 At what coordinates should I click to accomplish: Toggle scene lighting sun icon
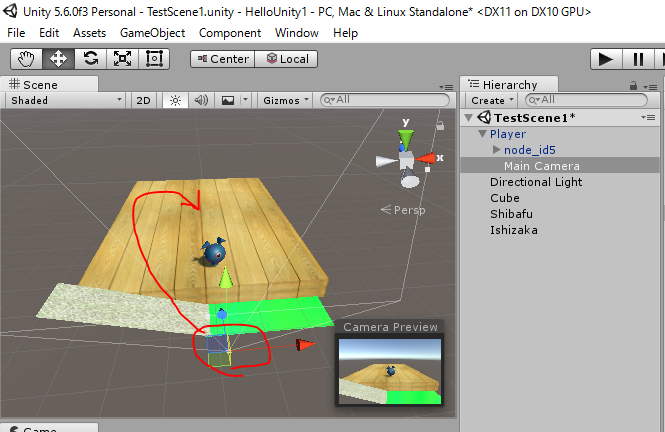tap(175, 100)
